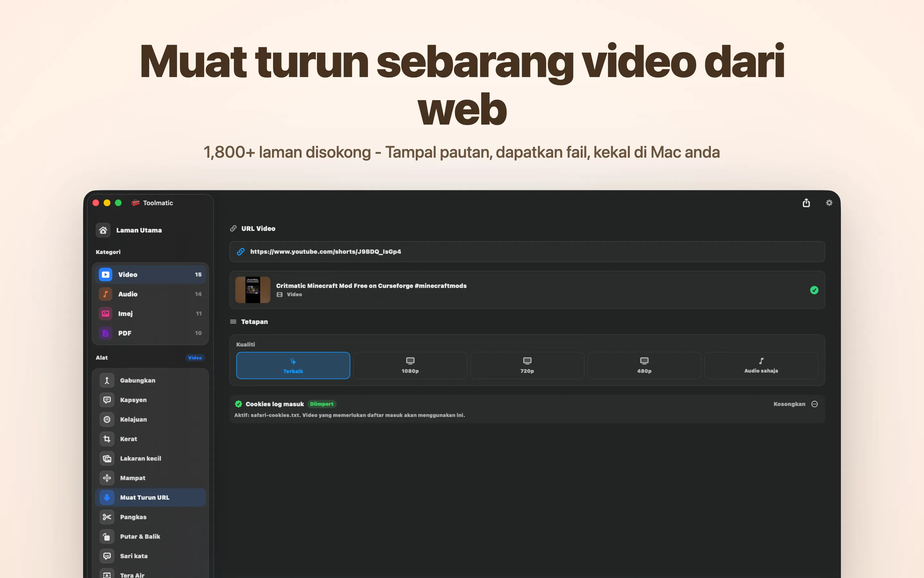
Task: Open the Mampat compress tool icon
Action: 107,478
